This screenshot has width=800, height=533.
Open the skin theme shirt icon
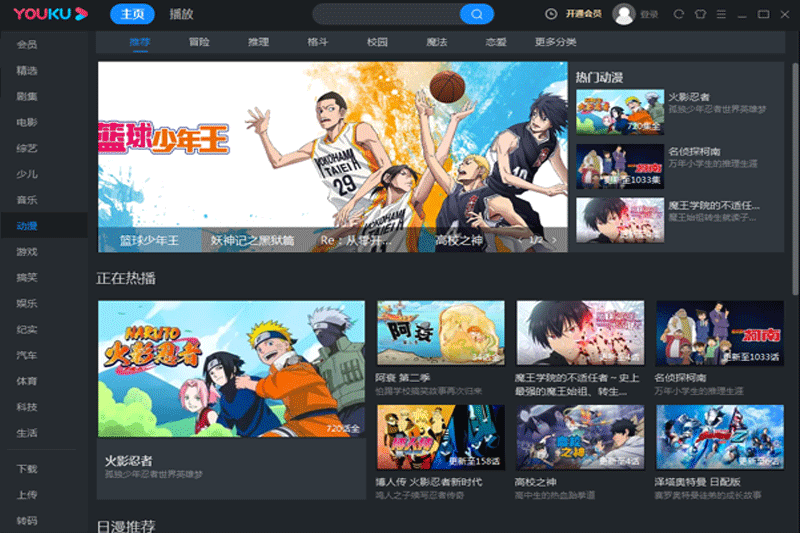pyautogui.click(x=701, y=14)
